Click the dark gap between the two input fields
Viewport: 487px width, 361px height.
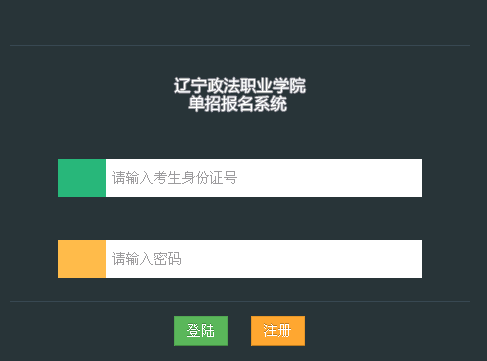240,218
